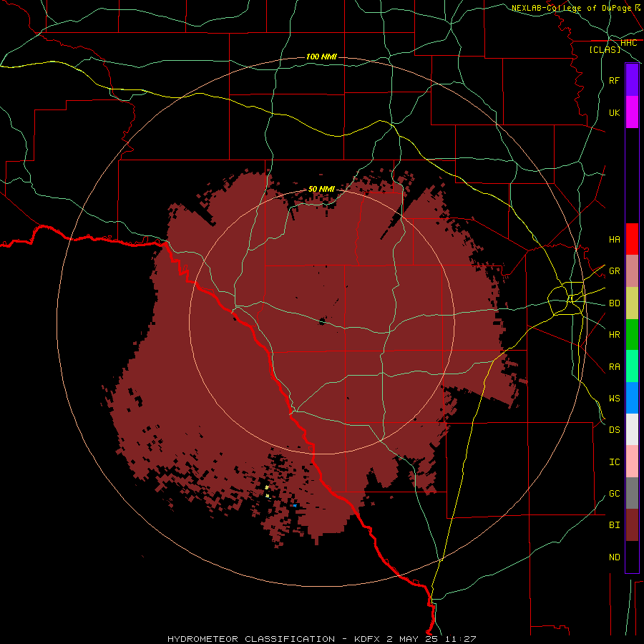Click the BI legend label
The height and width of the screenshot is (644, 644).
[615, 525]
